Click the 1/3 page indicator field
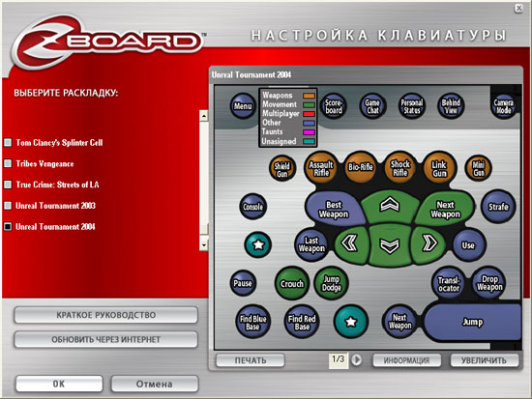Image resolution: width=532 pixels, height=399 pixels. point(338,360)
